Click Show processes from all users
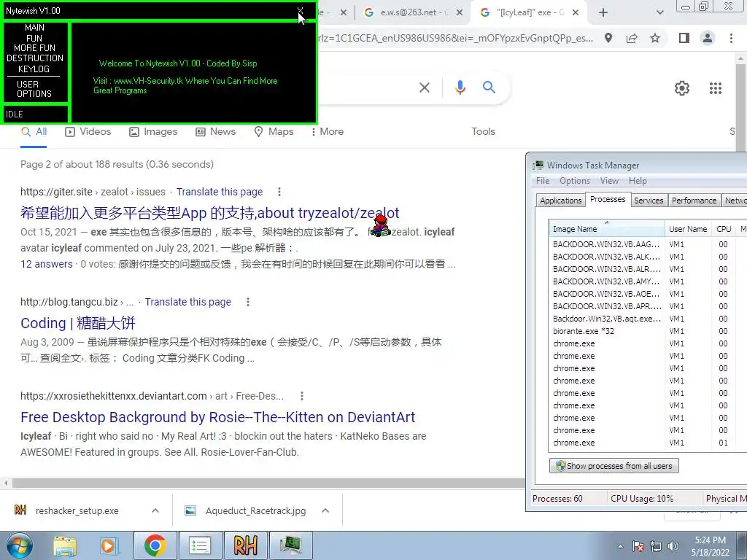The image size is (747, 560). [x=614, y=466]
